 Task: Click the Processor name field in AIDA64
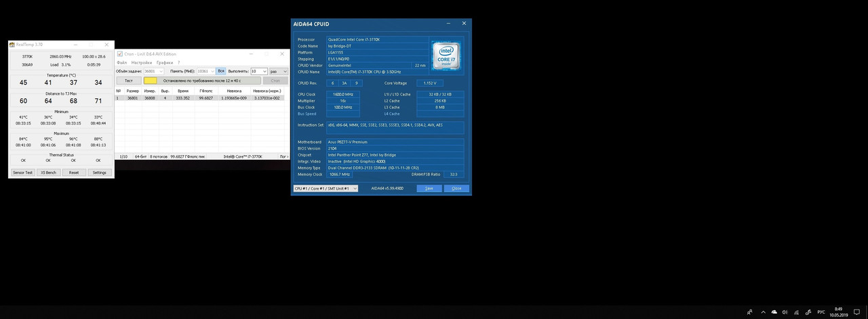(376, 39)
